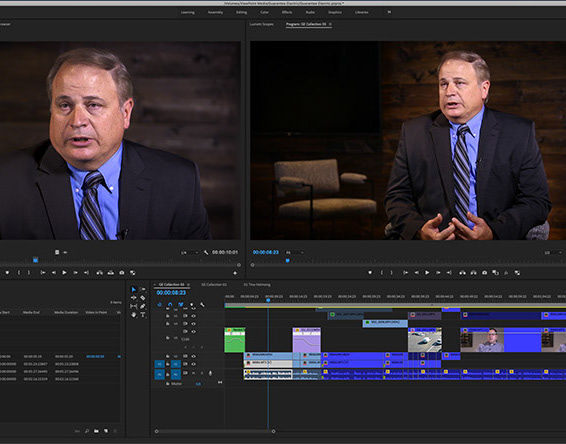Switch to the Color workspace
Viewport: 566px width, 444px height.
264,12
